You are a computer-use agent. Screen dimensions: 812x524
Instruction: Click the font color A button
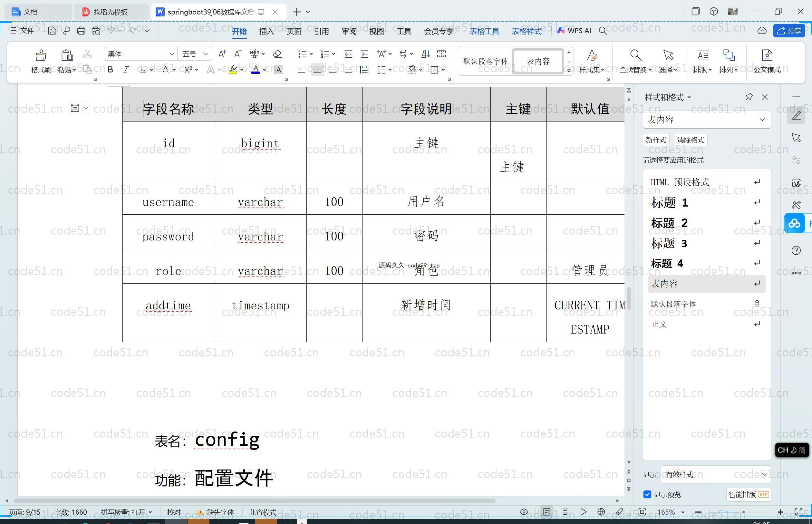[x=256, y=70]
